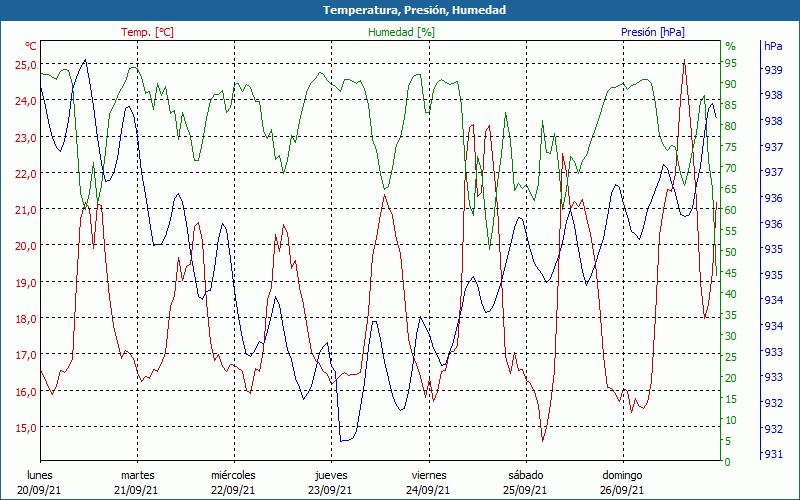Click the domingo day label
Image resolution: width=800 pixels, height=500 pixels.
622,476
